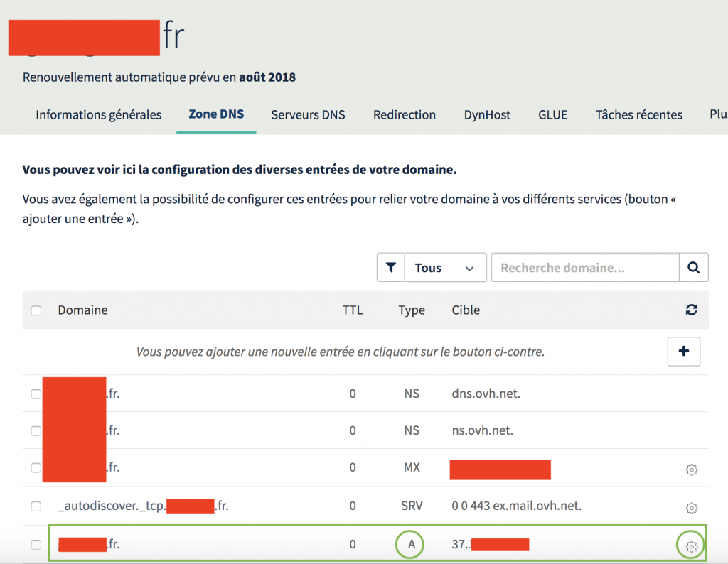Select the checkbox of the first NS record
The width and height of the screenshot is (728, 564).
click(x=36, y=394)
